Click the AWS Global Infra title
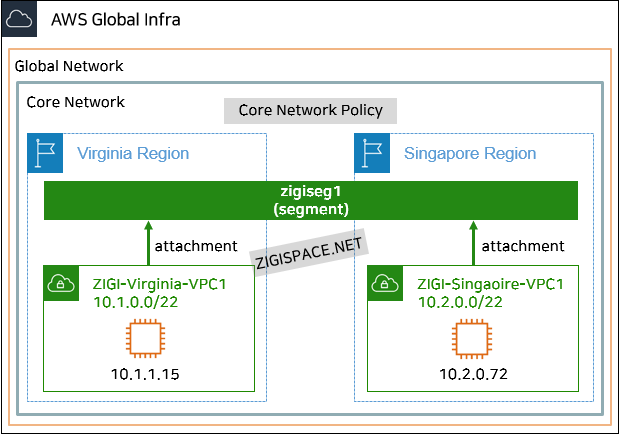The image size is (620, 435). [116, 19]
